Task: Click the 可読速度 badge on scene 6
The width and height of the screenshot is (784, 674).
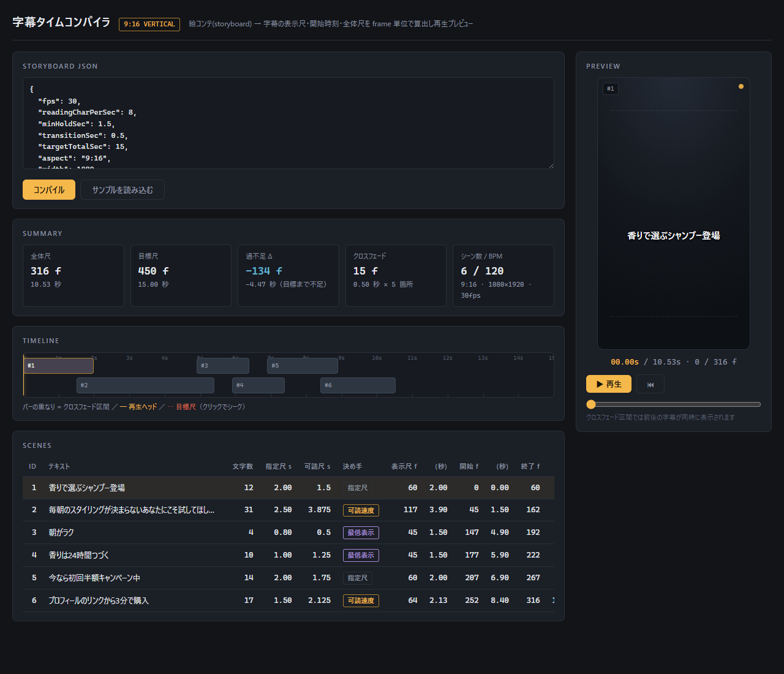Action: (x=361, y=600)
